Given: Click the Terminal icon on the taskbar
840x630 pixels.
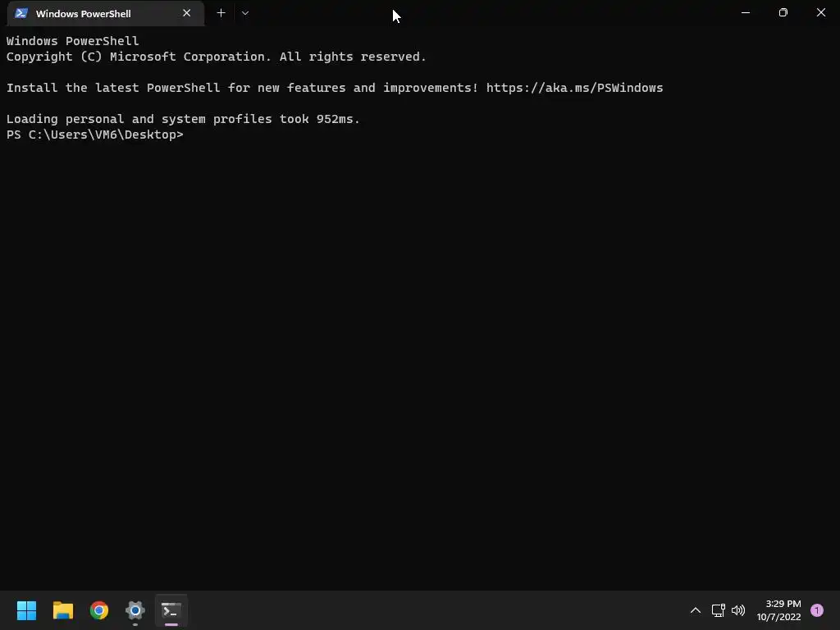Looking at the screenshot, I should tap(171, 610).
